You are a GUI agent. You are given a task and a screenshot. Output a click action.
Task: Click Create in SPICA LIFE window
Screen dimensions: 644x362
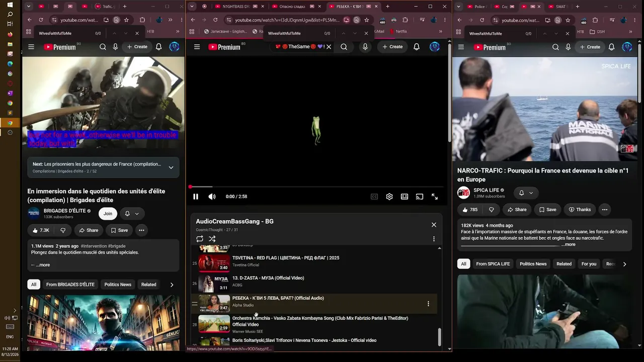pos(589,47)
